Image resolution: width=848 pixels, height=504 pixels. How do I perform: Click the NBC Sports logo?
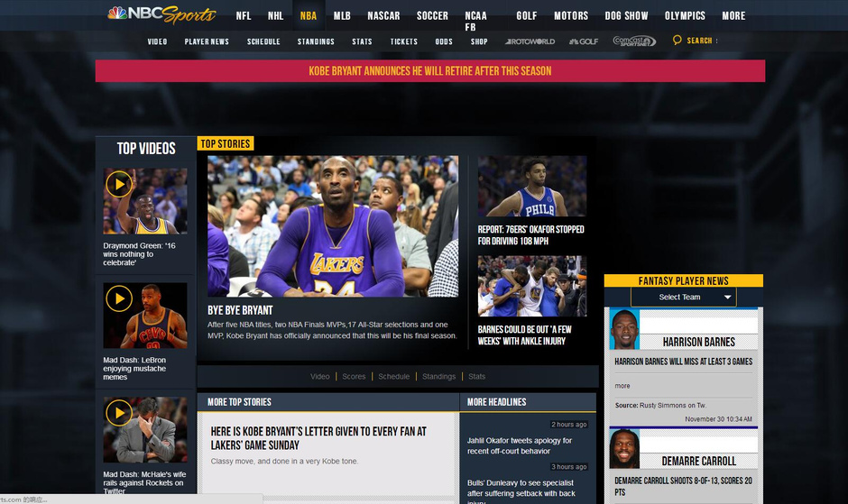tap(161, 14)
